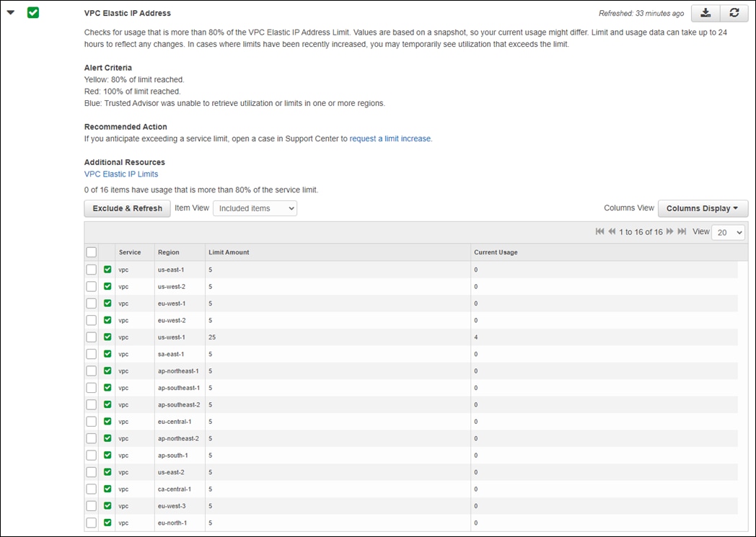756x537 pixels.
Task: Check the ca-central-1 row checkbox
Action: [x=91, y=489]
